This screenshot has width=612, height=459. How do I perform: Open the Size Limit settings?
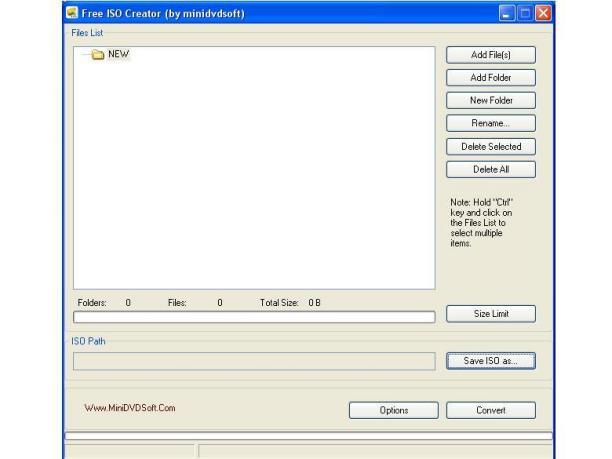(490, 314)
